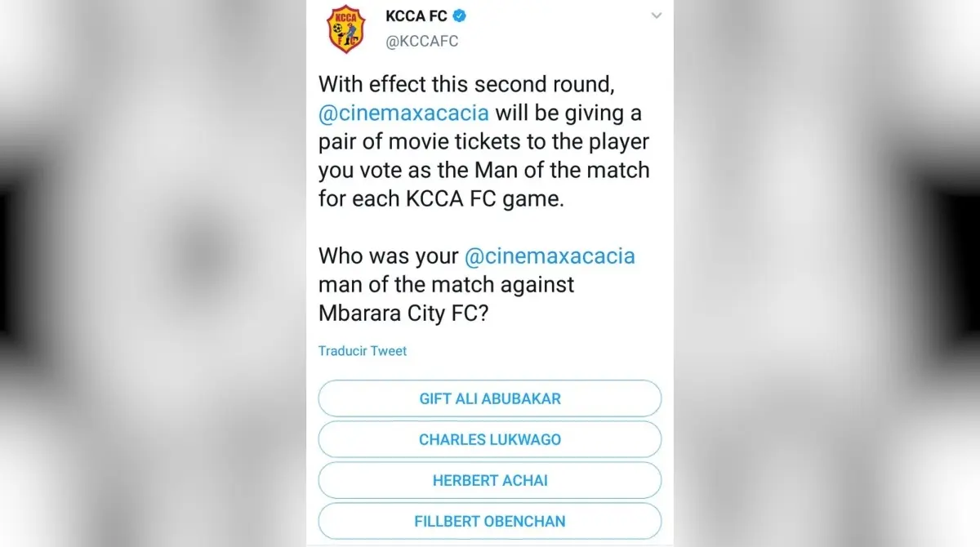Open the tweet options caret at top right

(x=657, y=16)
